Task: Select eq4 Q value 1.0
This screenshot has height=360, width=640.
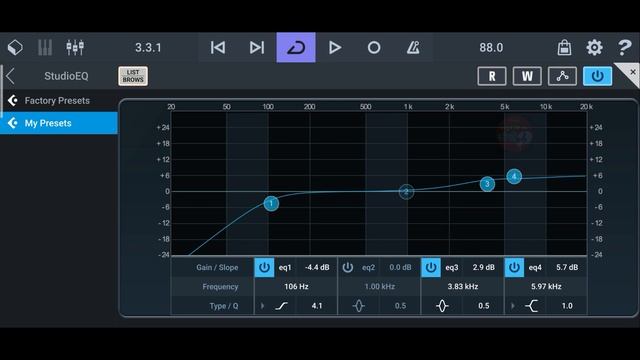Action: [567, 306]
